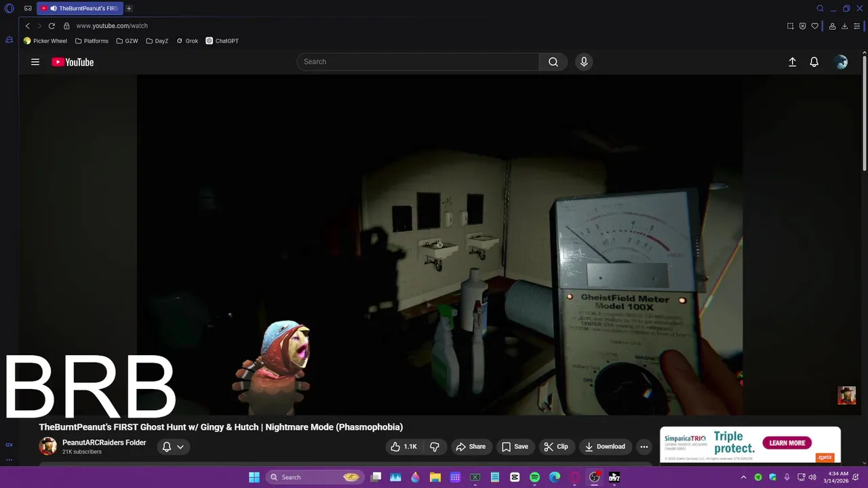This screenshot has height=488, width=868.
Task: Click the channel watermark in the video
Action: click(846, 395)
